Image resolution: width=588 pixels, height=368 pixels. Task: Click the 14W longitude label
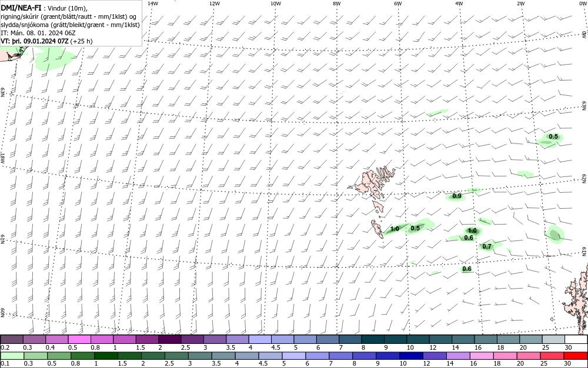pyautogui.click(x=153, y=4)
